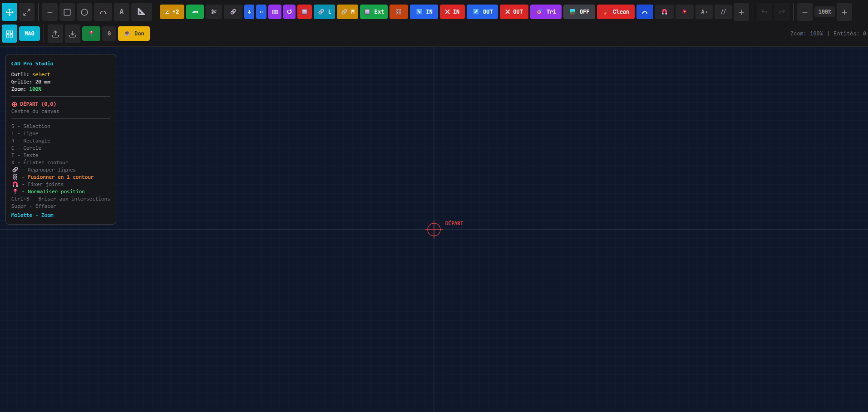Click the 'Normaliser position' help line

tap(48, 191)
